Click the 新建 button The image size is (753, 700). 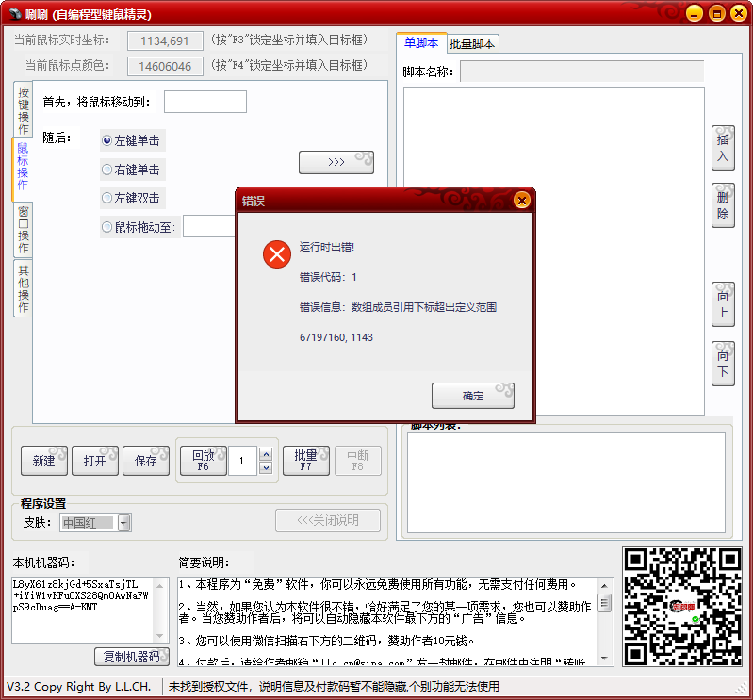coord(44,461)
